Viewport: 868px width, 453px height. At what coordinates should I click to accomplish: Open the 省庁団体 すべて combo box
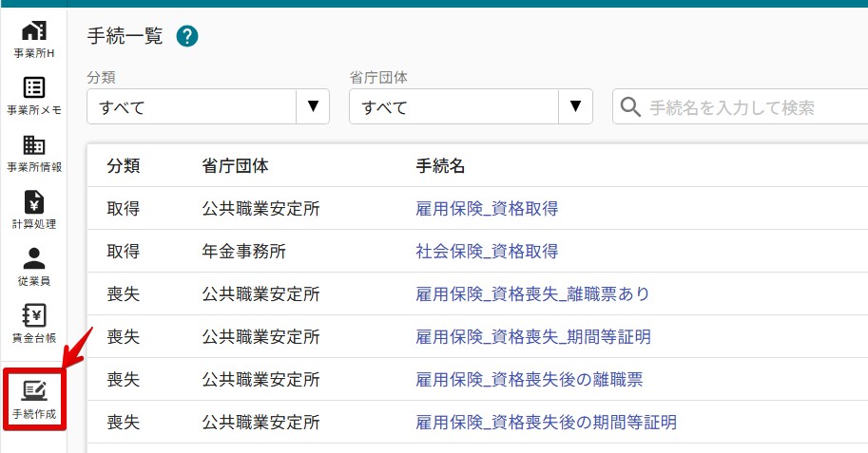(x=471, y=106)
